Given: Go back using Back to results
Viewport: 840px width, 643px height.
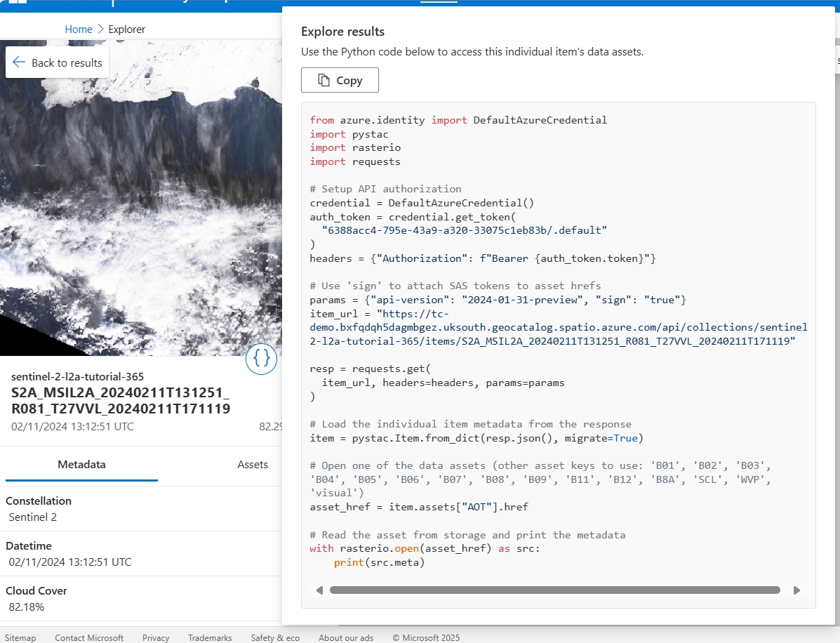Looking at the screenshot, I should [58, 62].
